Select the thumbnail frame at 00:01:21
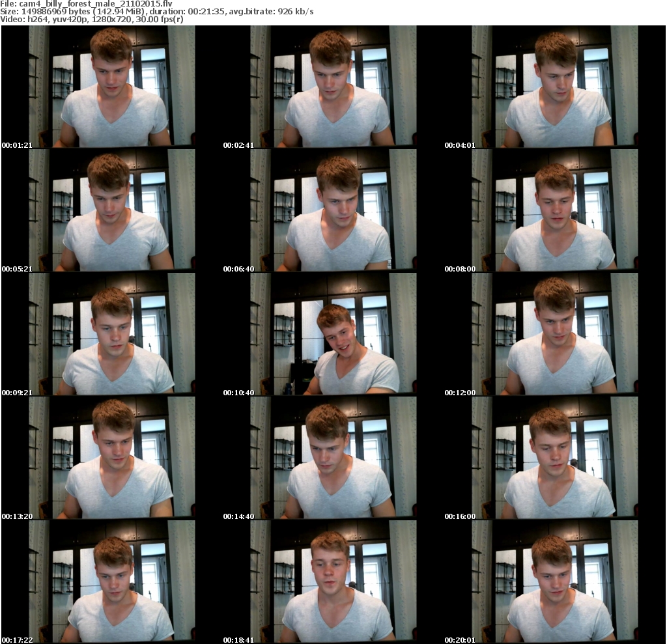Image resolution: width=667 pixels, height=644 pixels. tap(112, 87)
